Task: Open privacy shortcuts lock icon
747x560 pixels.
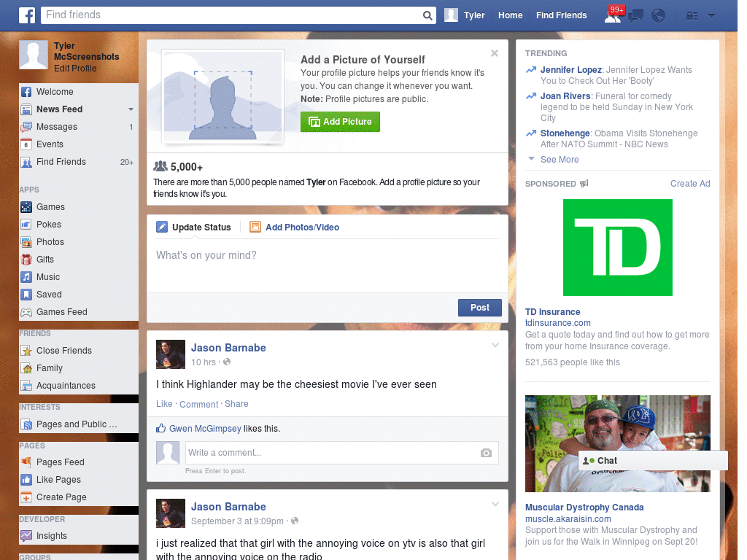Action: (x=692, y=16)
